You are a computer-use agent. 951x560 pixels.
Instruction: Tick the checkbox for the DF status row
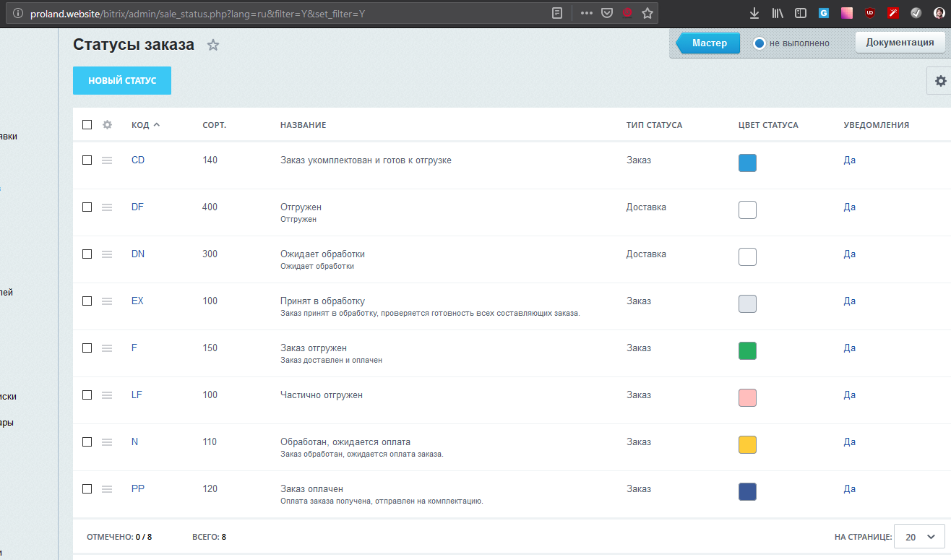87,207
